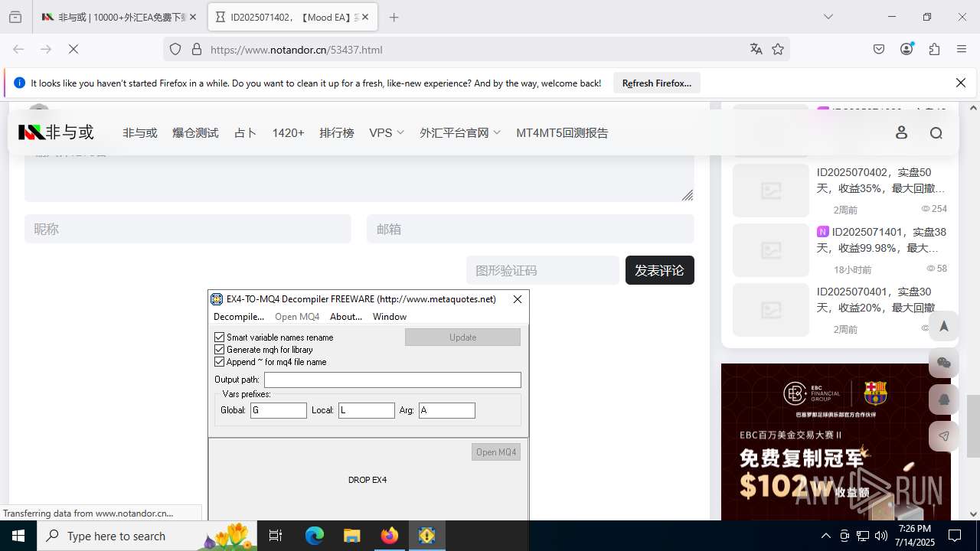
Task: Open File Explorer from taskbar
Action: point(351,536)
